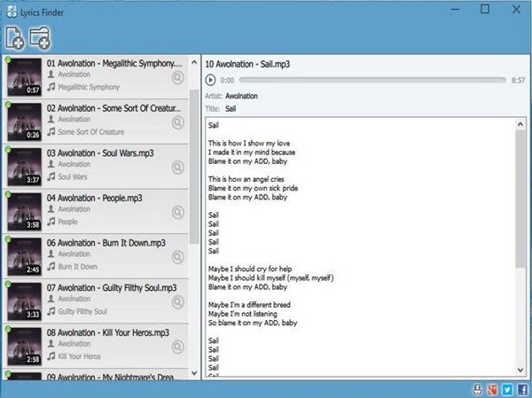Click the 'Kill Your Heros' song name label
Viewport: 532px width, 398px height.
[x=80, y=356]
